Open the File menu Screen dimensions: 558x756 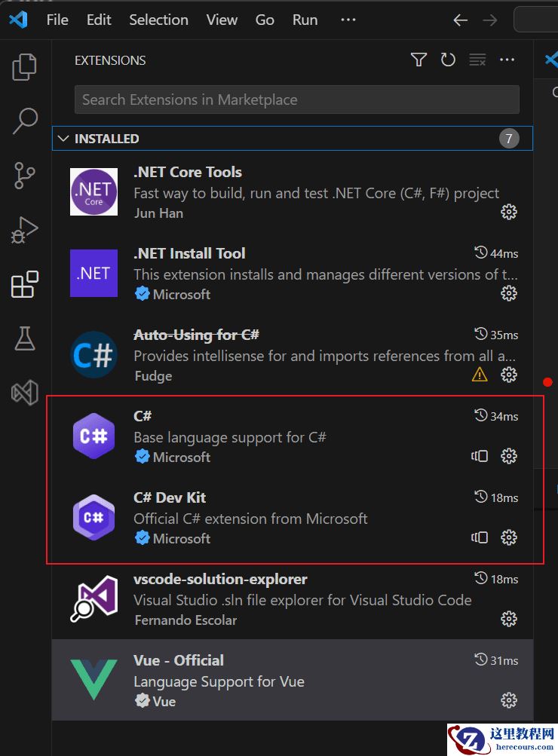click(x=57, y=20)
